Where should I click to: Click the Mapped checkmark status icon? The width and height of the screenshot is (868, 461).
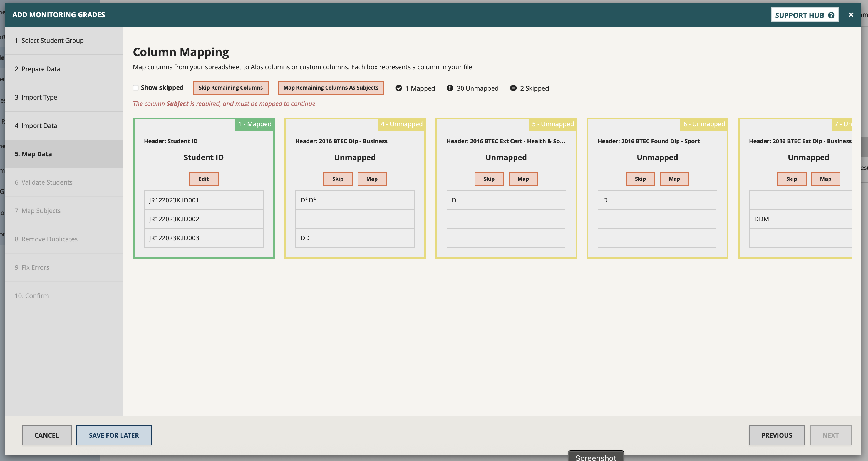[399, 88]
